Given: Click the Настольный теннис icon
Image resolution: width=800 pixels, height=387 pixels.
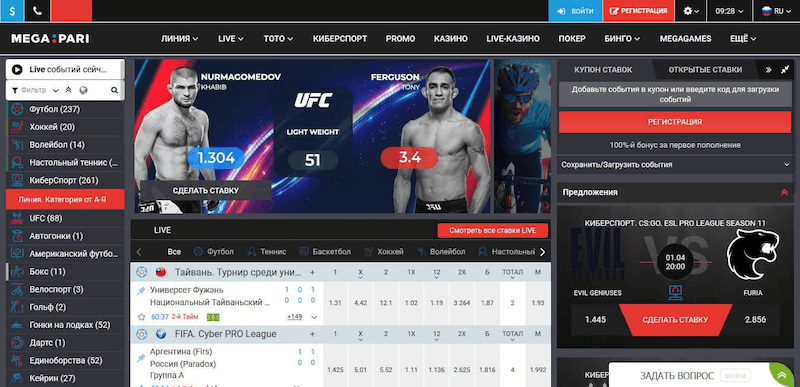Looking at the screenshot, I should 17,163.
